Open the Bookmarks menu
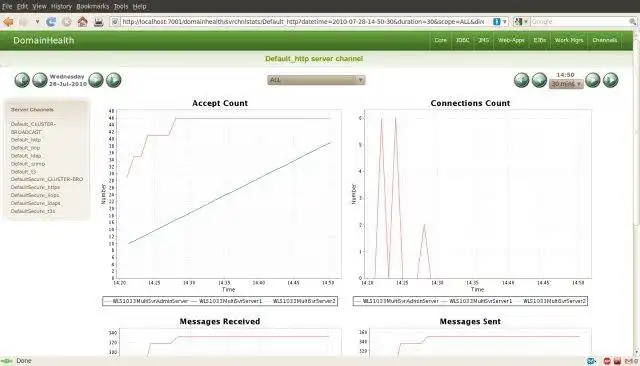This screenshot has width=640, height=366. point(93,6)
